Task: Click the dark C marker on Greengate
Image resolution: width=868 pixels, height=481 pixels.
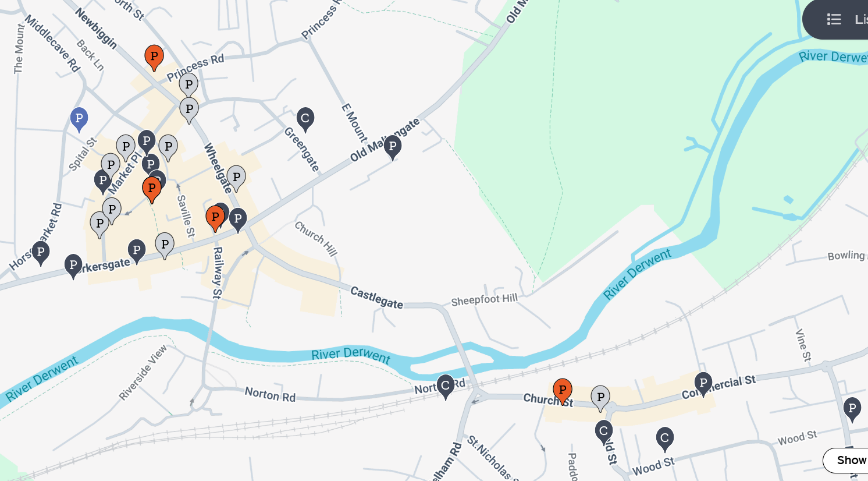Action: 305,119
